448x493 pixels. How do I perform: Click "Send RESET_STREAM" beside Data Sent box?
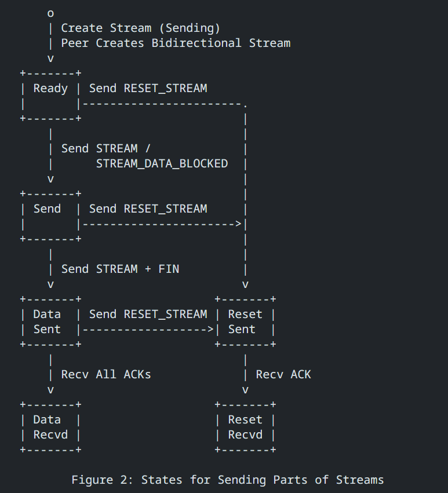tap(148, 314)
